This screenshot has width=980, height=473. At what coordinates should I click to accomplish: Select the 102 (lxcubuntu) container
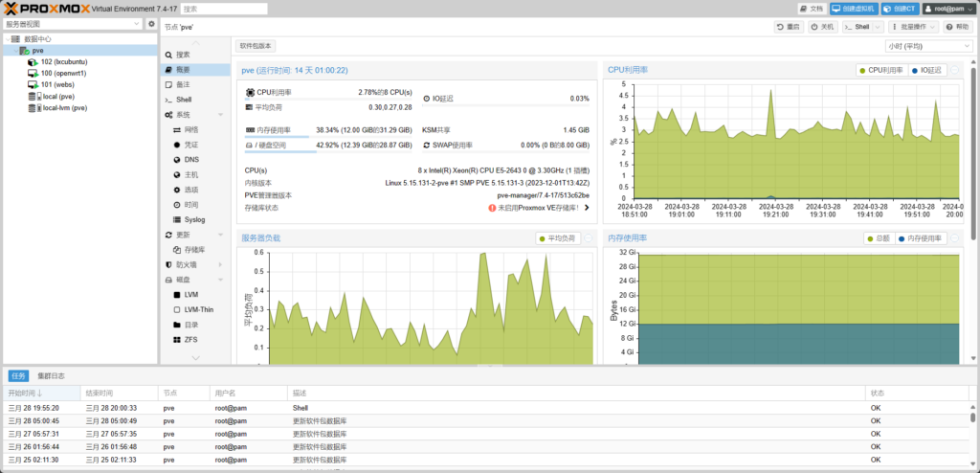(x=64, y=62)
